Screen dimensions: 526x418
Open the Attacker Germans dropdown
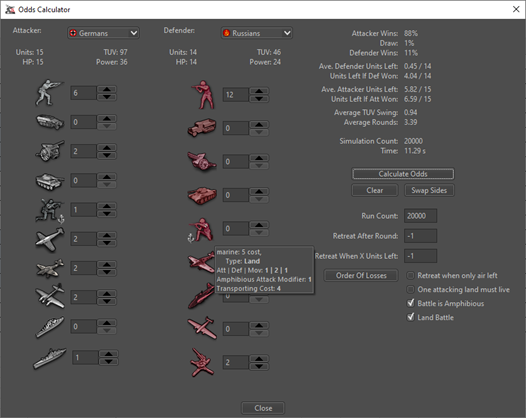103,33
